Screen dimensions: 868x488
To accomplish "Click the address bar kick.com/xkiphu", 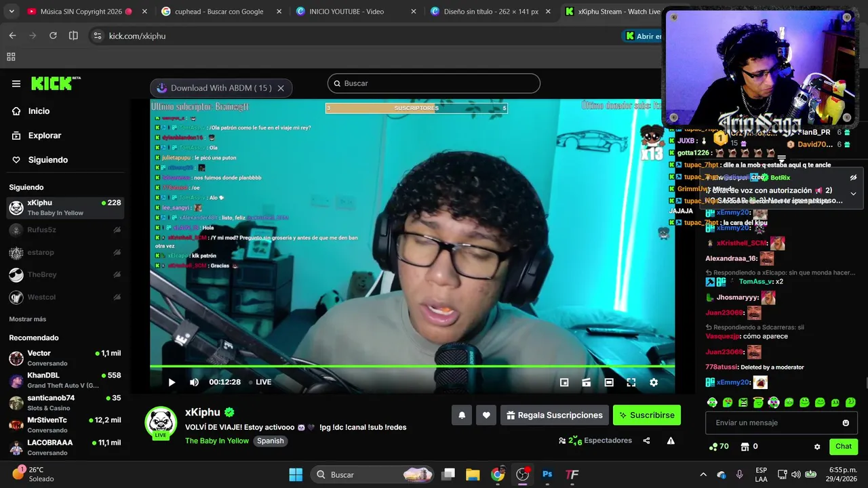I will (x=137, y=36).
